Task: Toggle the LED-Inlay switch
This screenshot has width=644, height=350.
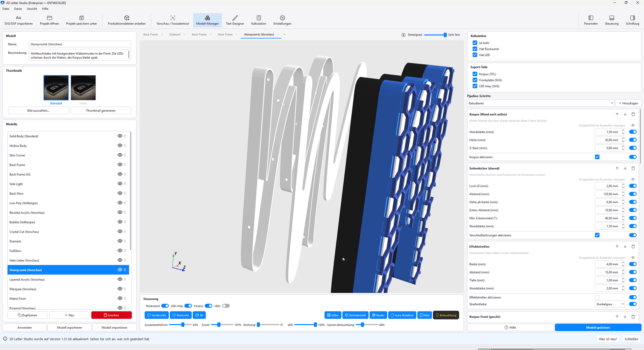Action: pos(188,306)
